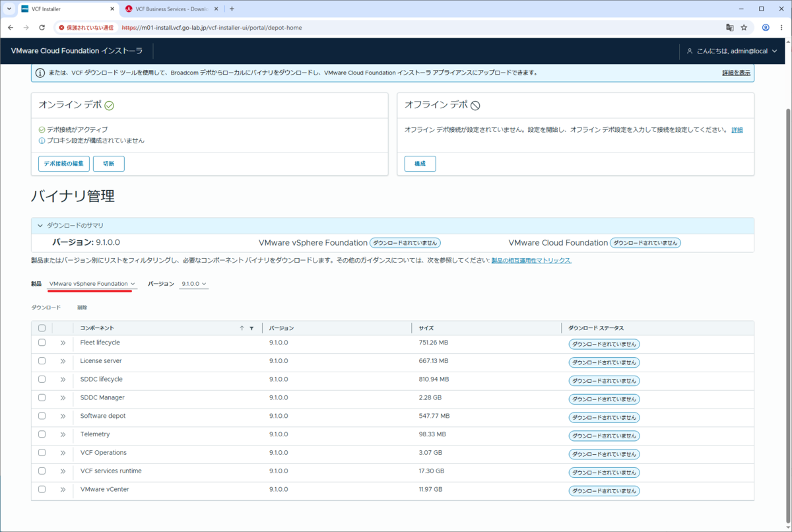Viewport: 792px width, 532px height.
Task: Expand details of License server row
Action: click(x=63, y=361)
